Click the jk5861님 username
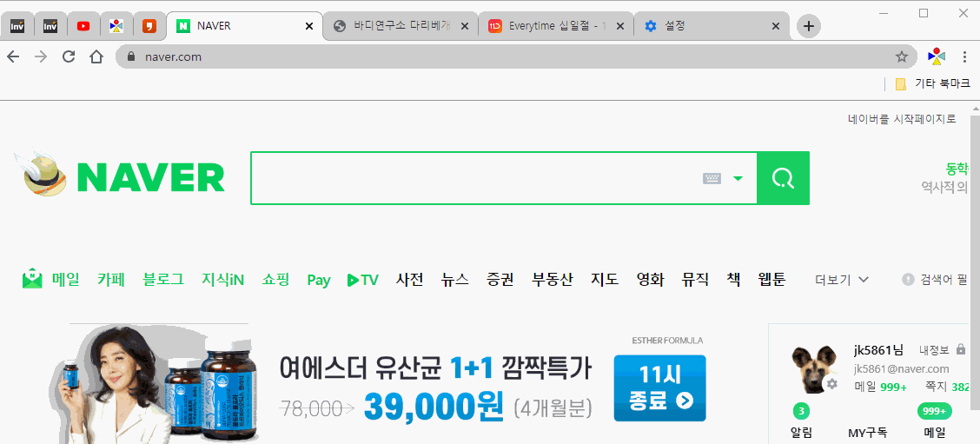The image size is (980, 444). click(878, 349)
